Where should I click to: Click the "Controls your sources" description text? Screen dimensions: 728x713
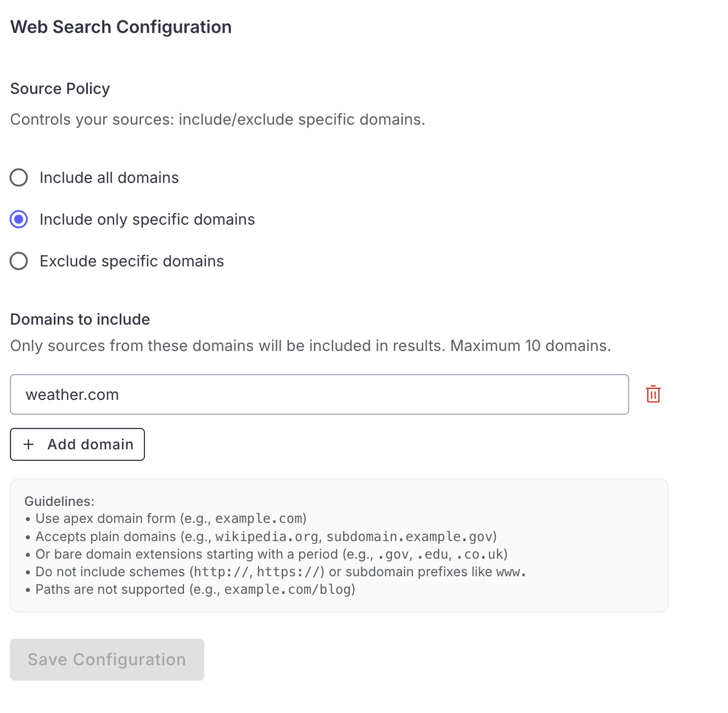217,119
